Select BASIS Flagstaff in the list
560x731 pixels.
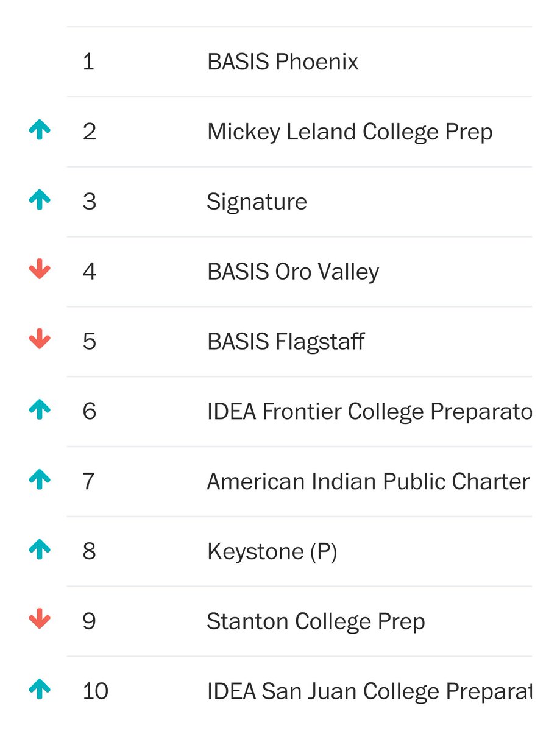click(x=286, y=341)
